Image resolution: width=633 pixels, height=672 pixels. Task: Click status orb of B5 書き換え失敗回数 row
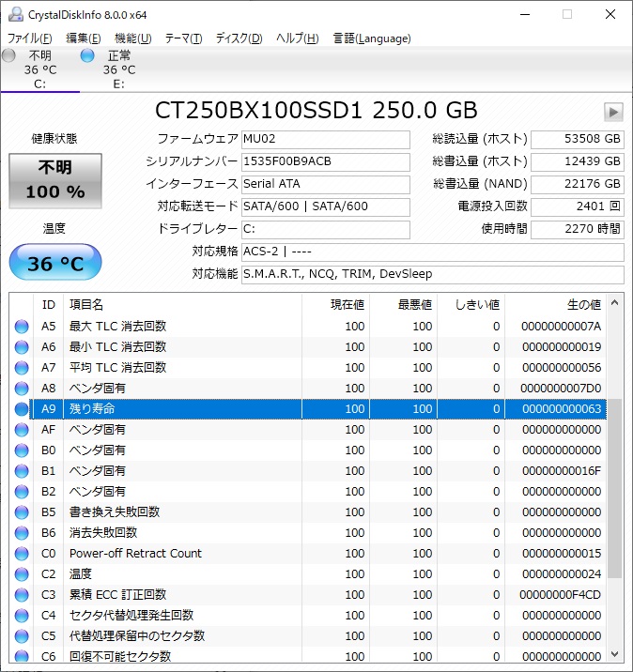pyautogui.click(x=22, y=512)
